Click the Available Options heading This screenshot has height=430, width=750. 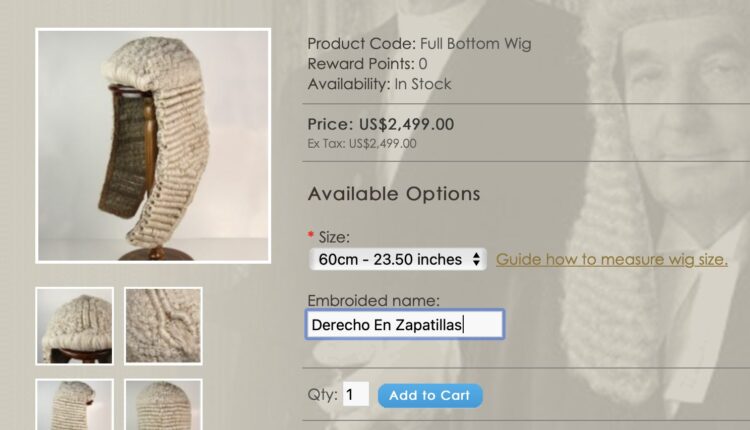[394, 194]
